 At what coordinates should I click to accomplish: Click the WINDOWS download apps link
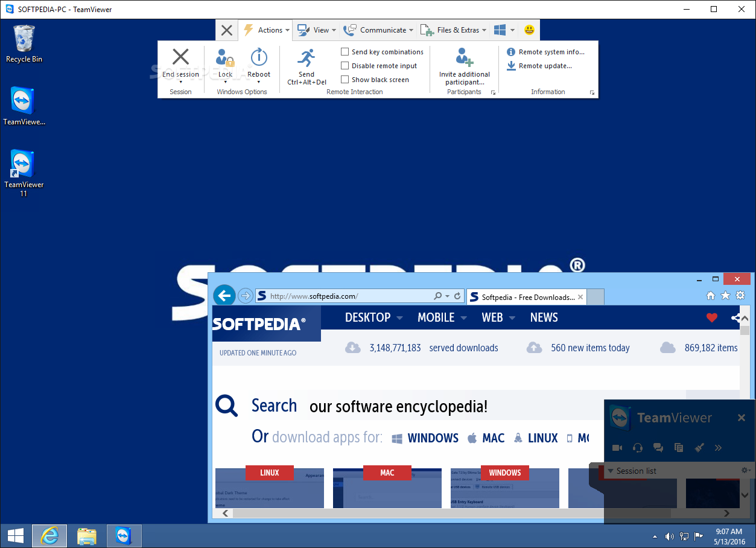[425, 438]
